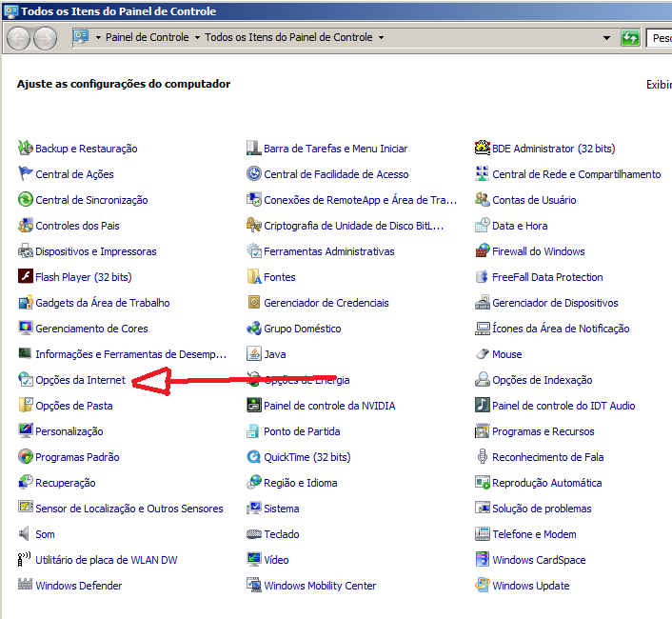Click the Reconhecimento de Fala microphone icon
The image size is (672, 619).
tap(483, 456)
